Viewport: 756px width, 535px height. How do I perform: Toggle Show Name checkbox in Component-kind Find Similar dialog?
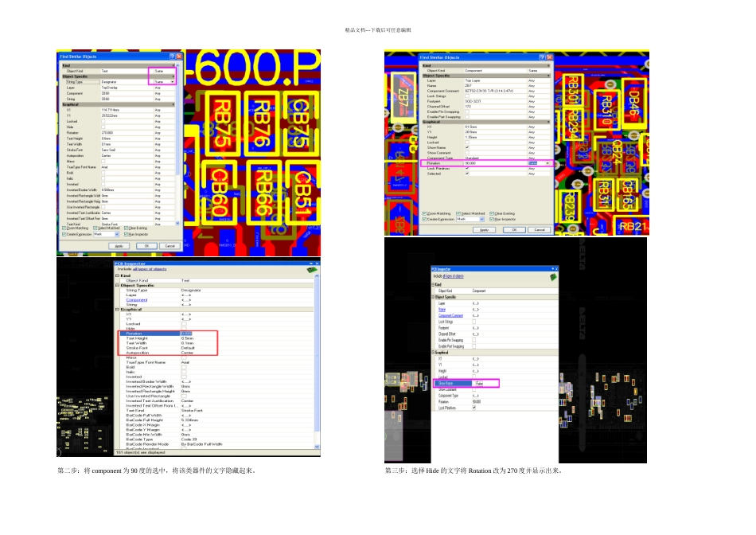click(467, 147)
